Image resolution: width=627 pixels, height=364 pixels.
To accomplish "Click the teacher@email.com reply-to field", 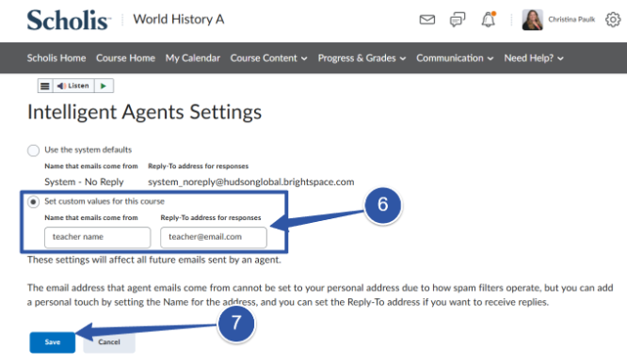I will click(214, 237).
